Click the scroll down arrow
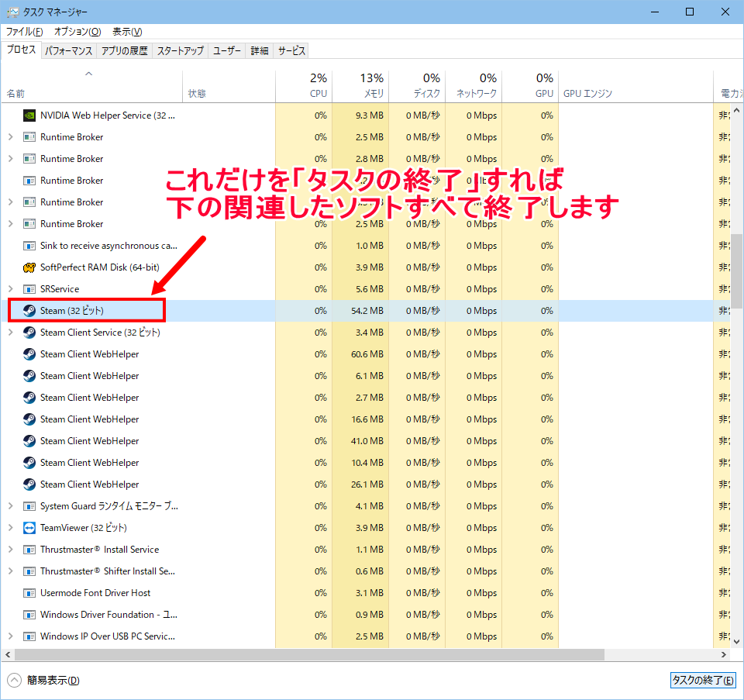The width and height of the screenshot is (744, 700). tap(736, 642)
